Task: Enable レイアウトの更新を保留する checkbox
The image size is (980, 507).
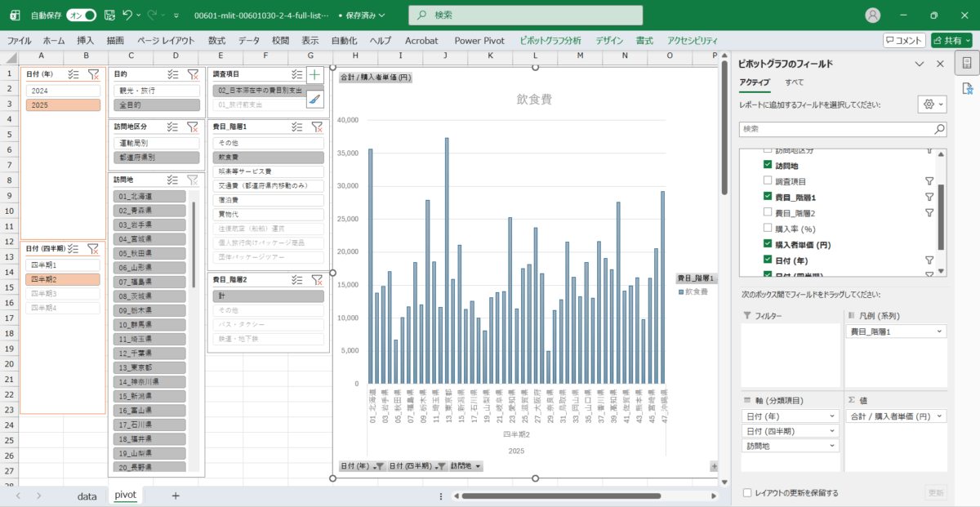Action: click(747, 492)
